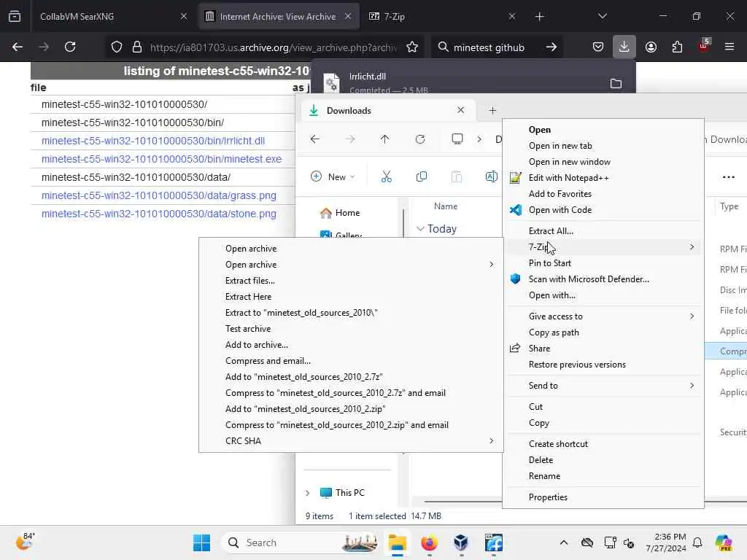Choose Copy as path menu item
Screen dimensions: 747x560
coord(554,332)
